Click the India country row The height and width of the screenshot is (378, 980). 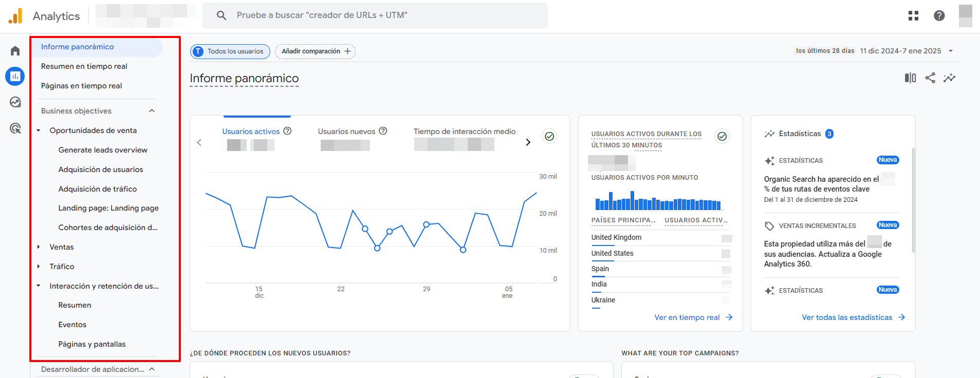click(661, 285)
